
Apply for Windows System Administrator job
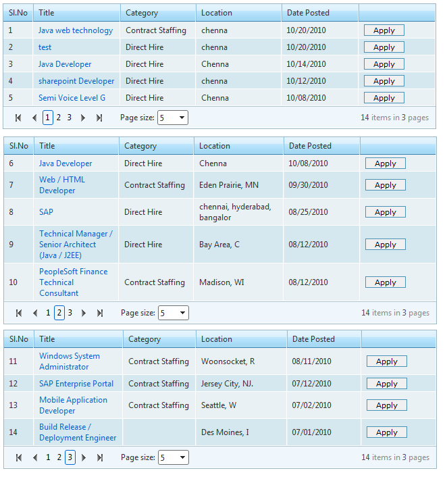pyautogui.click(x=387, y=361)
